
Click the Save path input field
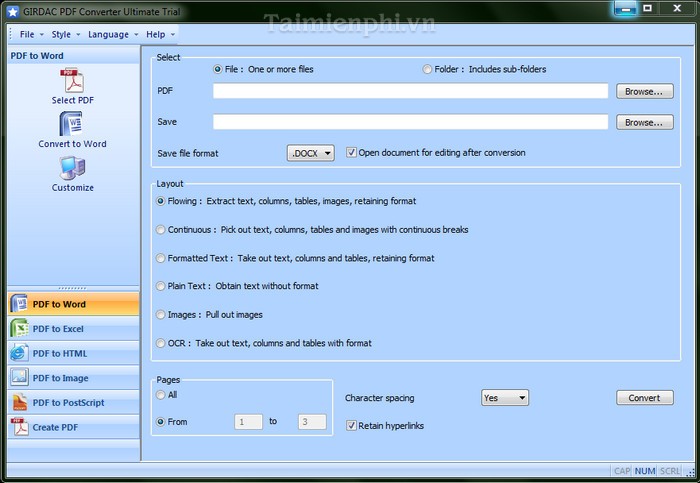click(x=410, y=122)
